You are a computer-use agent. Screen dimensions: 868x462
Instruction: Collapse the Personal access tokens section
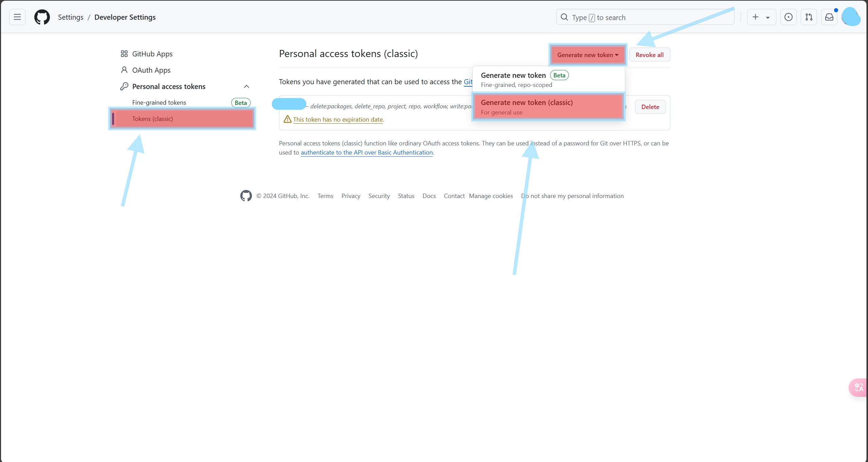[247, 86]
